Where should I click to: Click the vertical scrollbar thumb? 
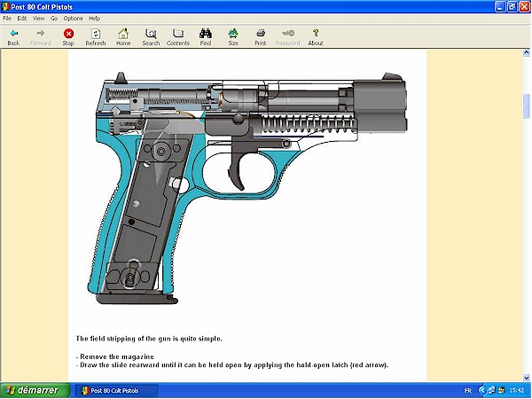click(x=526, y=106)
